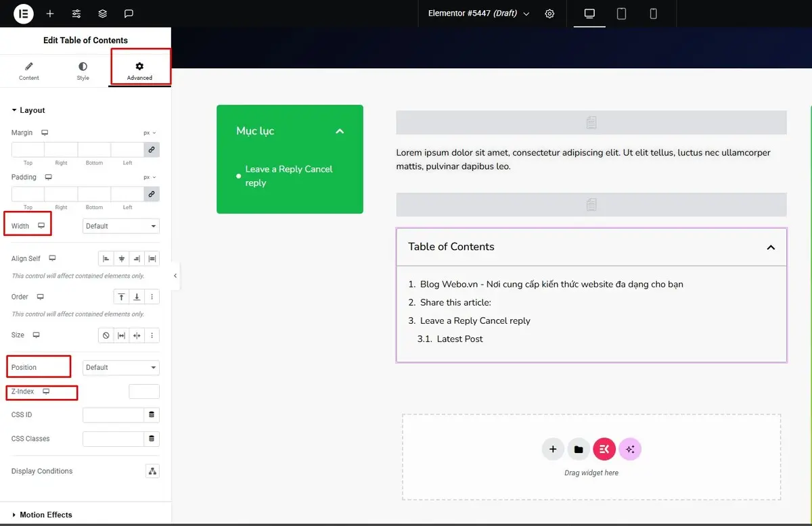
Task: Click the CSS ID input field
Action: [113, 414]
